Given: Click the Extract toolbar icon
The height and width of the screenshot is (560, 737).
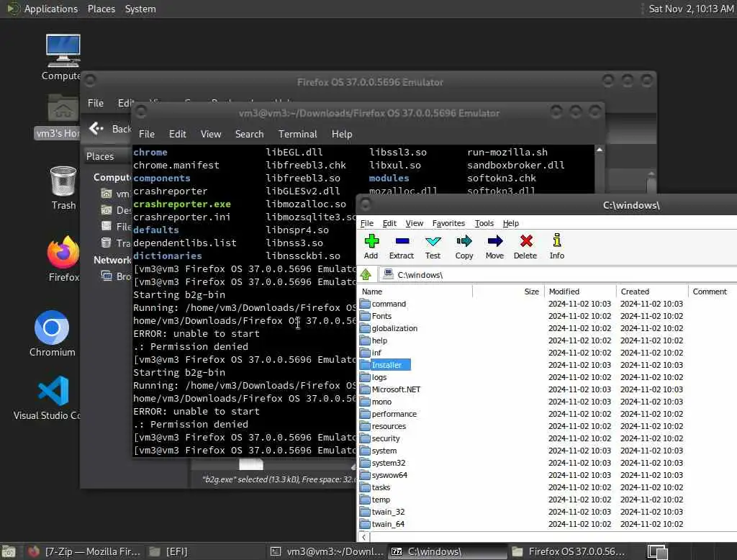Looking at the screenshot, I should point(402,246).
